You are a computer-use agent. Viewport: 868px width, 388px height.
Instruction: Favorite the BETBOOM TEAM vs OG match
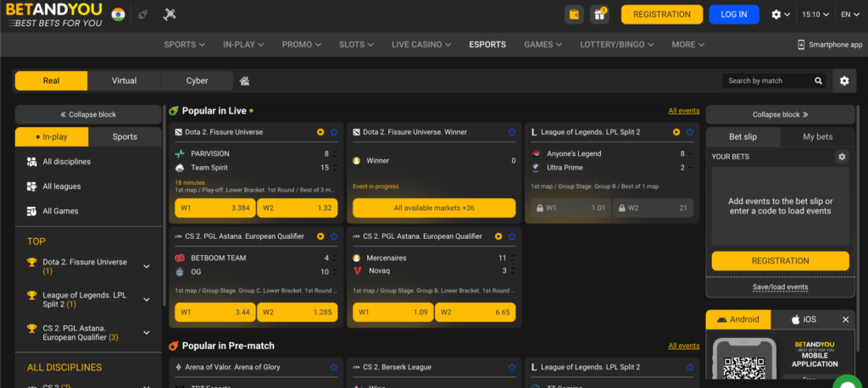tap(334, 236)
